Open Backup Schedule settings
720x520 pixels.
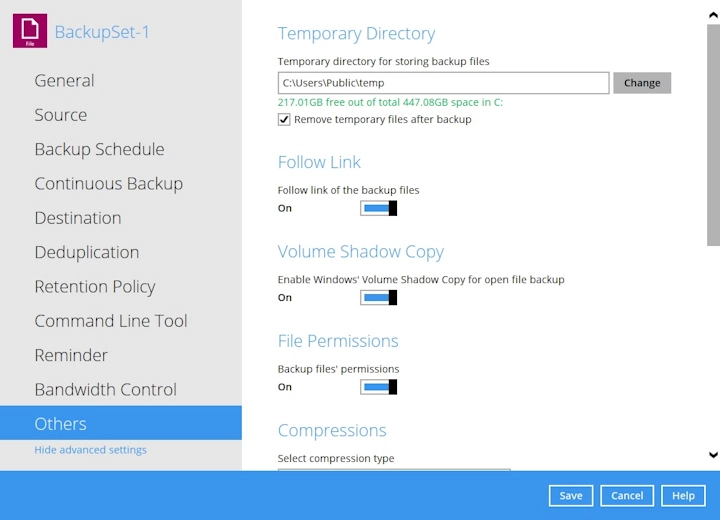click(99, 149)
